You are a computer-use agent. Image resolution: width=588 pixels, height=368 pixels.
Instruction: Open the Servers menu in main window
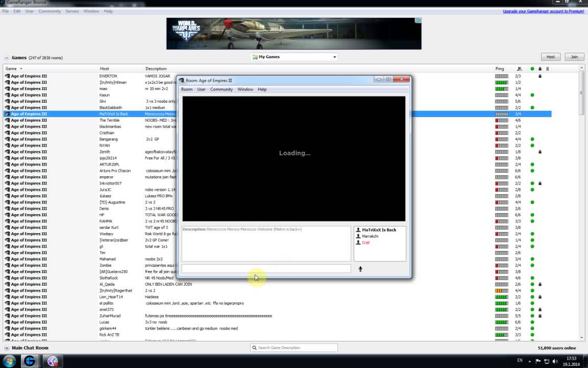tap(72, 11)
